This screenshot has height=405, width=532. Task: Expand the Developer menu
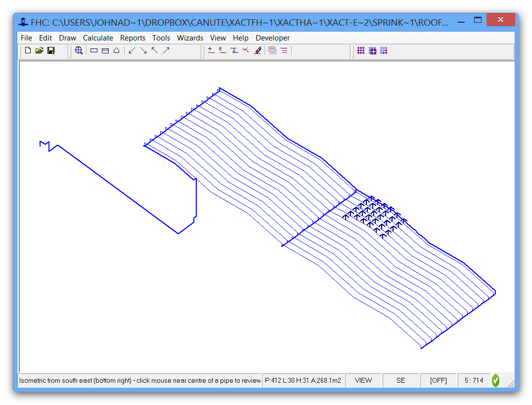click(x=272, y=38)
